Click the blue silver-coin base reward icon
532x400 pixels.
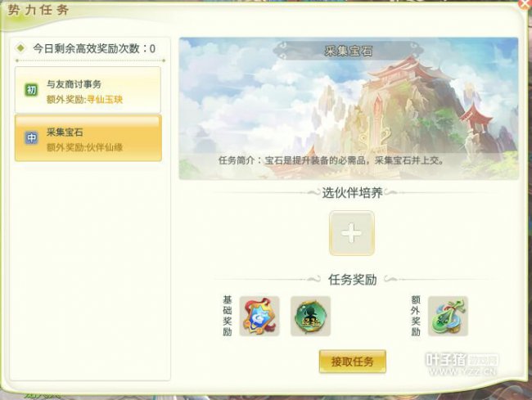click(x=259, y=316)
